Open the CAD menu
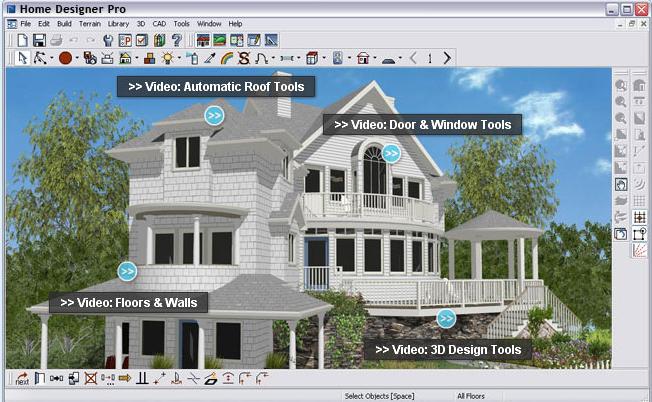The height and width of the screenshot is (402, 652). pyautogui.click(x=159, y=24)
